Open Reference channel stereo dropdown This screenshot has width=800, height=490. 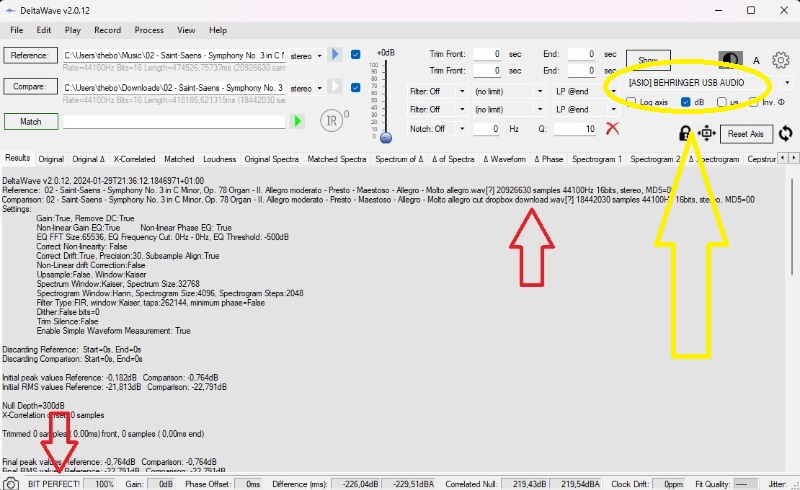[306, 56]
